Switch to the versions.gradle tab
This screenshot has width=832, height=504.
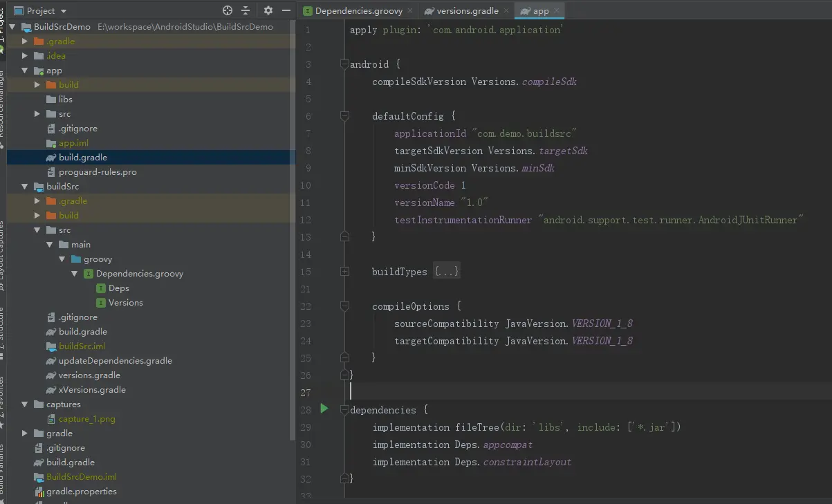pyautogui.click(x=468, y=10)
